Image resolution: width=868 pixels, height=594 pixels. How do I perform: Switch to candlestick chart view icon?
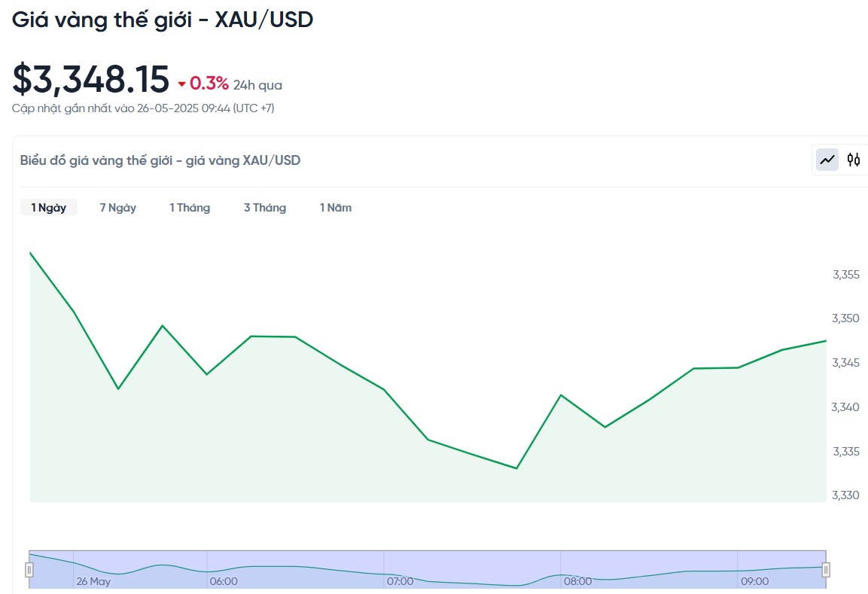[x=854, y=160]
